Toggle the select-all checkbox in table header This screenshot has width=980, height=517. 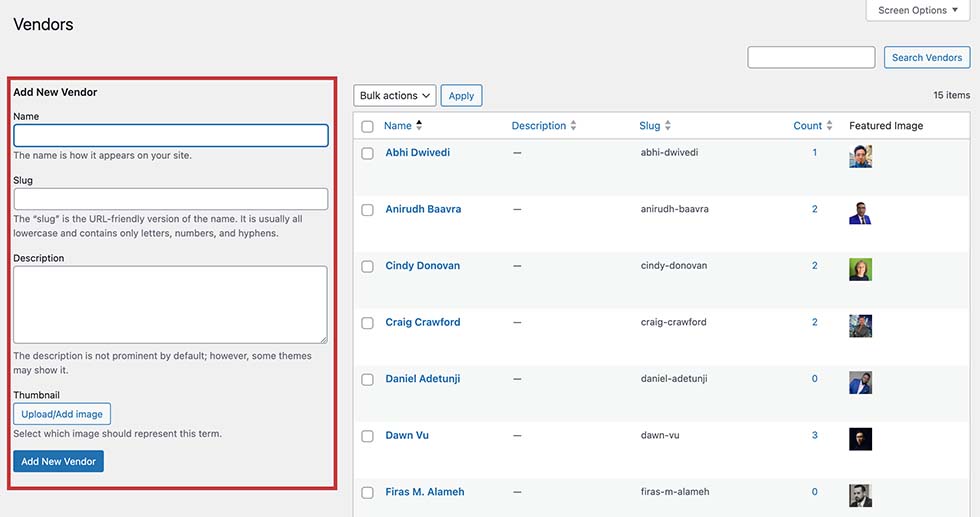click(368, 126)
